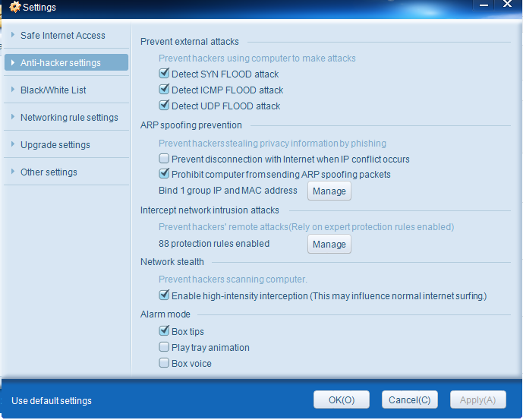Click Use default settings link
Viewport: 523px width, 420px height.
click(x=52, y=401)
